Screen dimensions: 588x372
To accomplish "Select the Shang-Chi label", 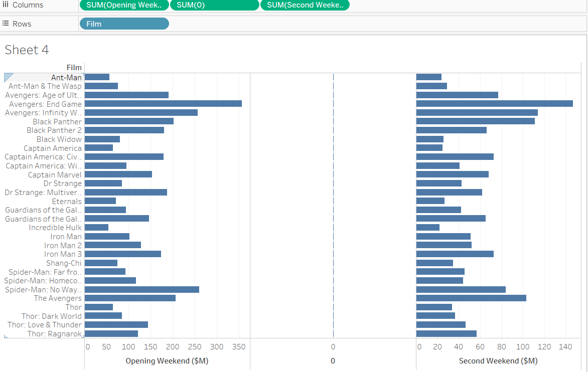I will 64,263.
